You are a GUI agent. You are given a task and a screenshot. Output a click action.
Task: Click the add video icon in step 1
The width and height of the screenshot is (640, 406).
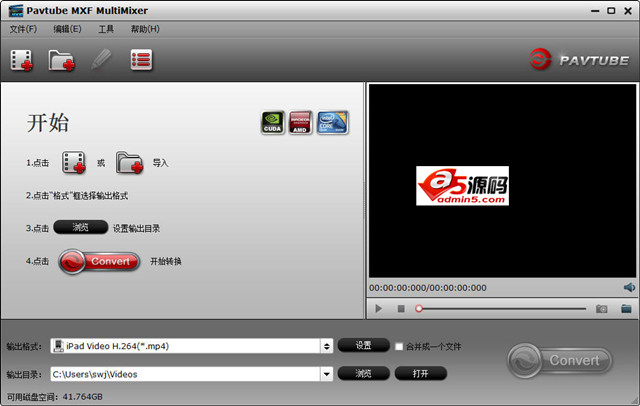(74, 162)
